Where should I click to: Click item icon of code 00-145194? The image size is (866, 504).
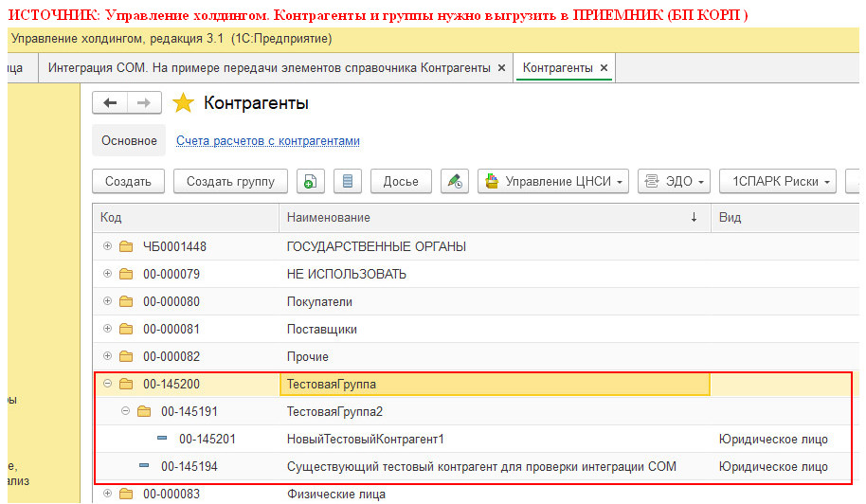point(144,465)
